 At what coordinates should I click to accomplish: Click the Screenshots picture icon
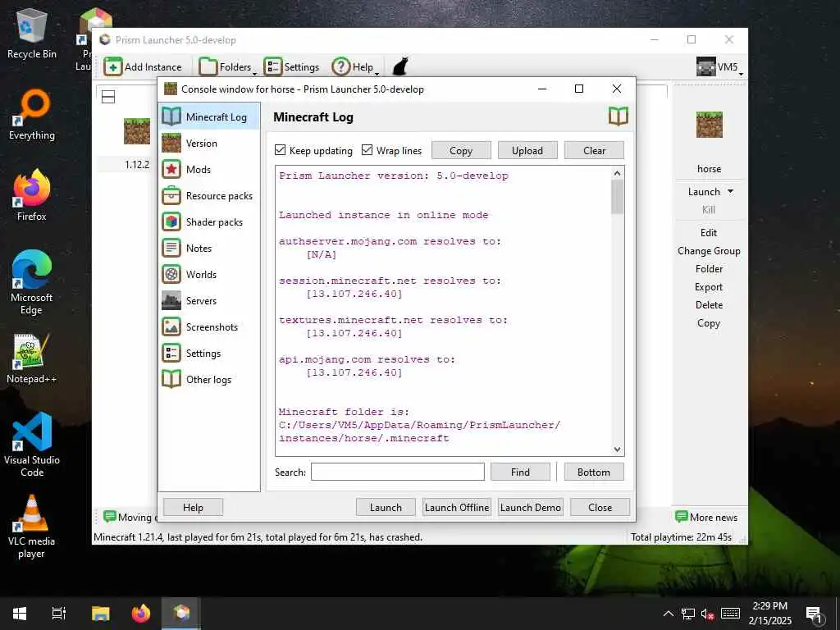tap(171, 326)
